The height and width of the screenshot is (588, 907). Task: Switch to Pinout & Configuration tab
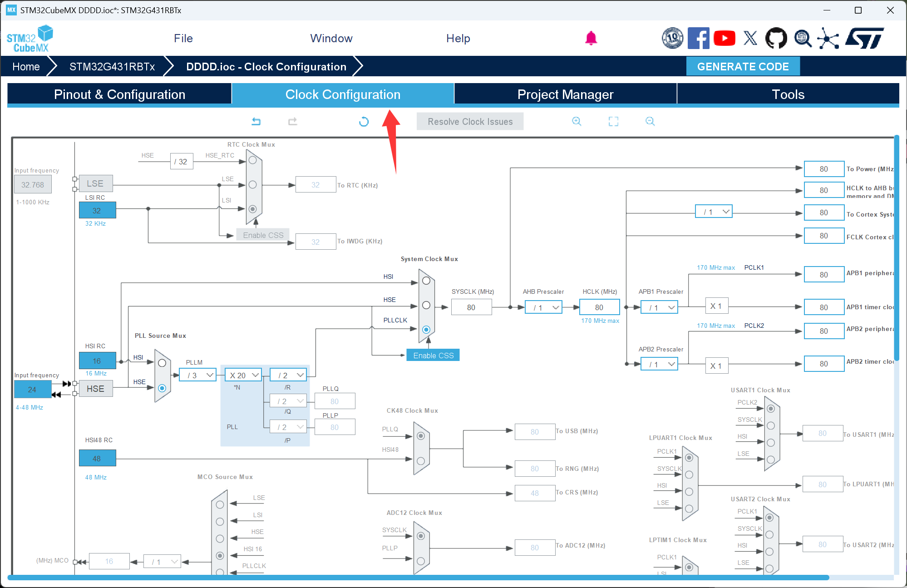coord(119,94)
